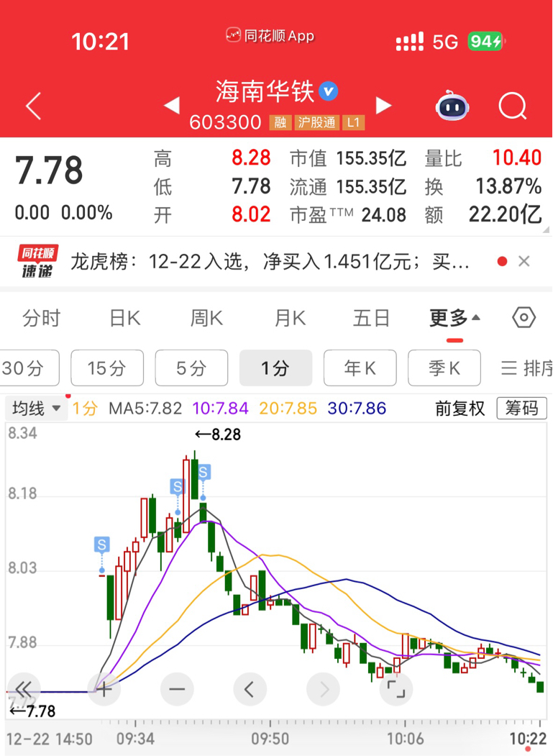Select 15分 period button
Viewport: 553px width, 756px height.
[x=107, y=368]
